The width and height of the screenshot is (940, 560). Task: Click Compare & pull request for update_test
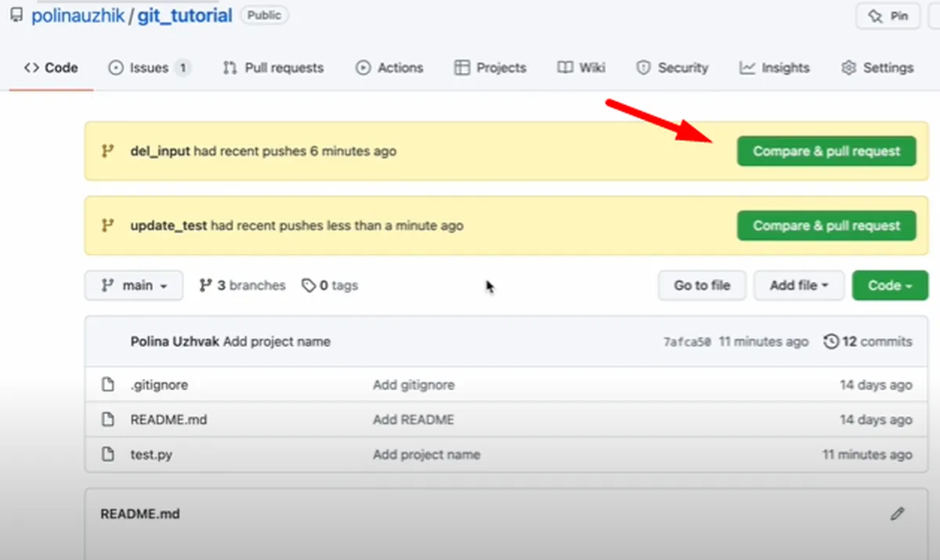[826, 226]
